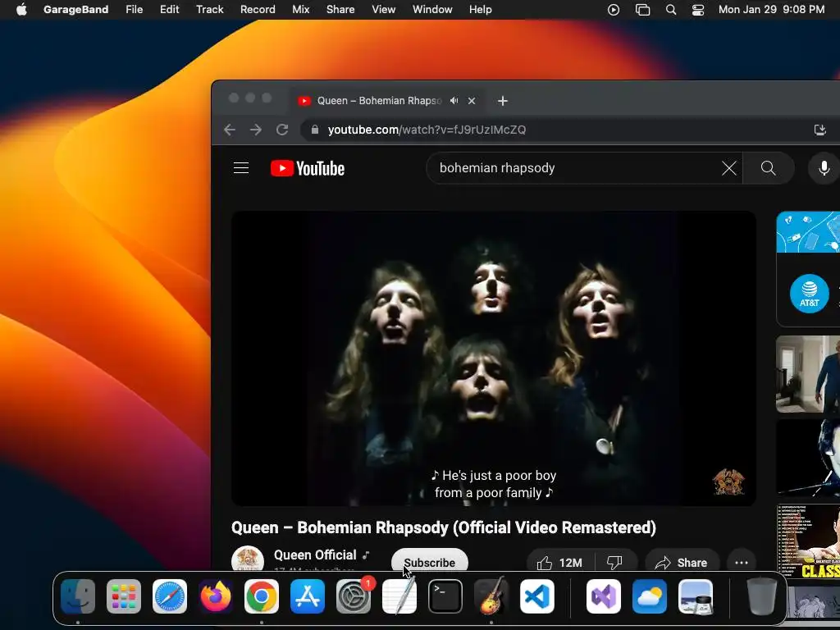Open the Weather app from the Dock
This screenshot has width=840, height=630.
click(x=650, y=596)
